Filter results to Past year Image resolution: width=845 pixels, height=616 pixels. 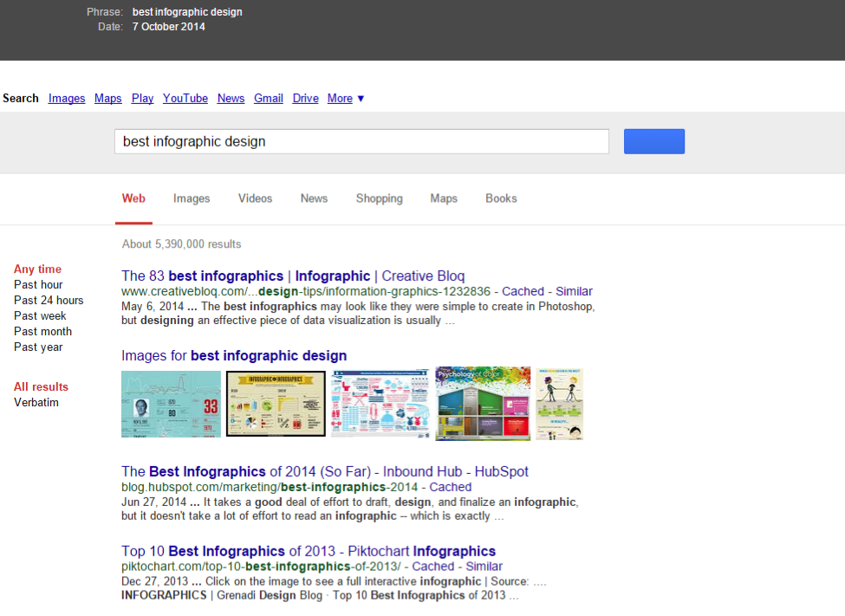point(38,347)
